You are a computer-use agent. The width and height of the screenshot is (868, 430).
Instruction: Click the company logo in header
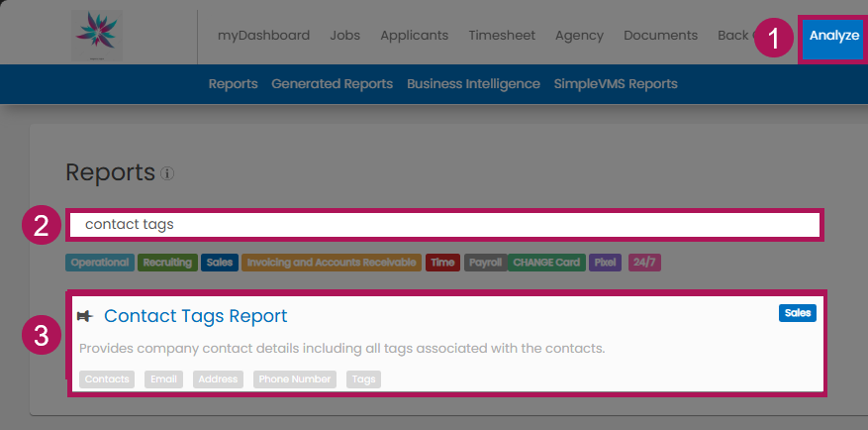[97, 36]
